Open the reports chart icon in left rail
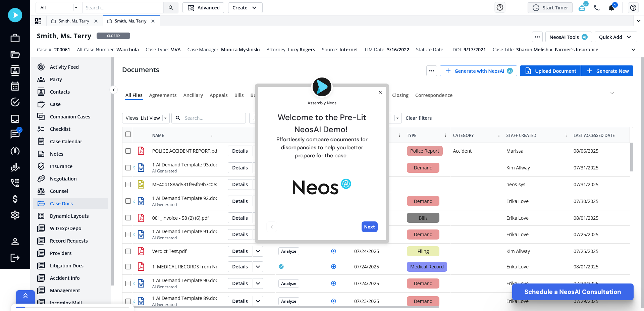The width and height of the screenshot is (644, 311). point(15,167)
